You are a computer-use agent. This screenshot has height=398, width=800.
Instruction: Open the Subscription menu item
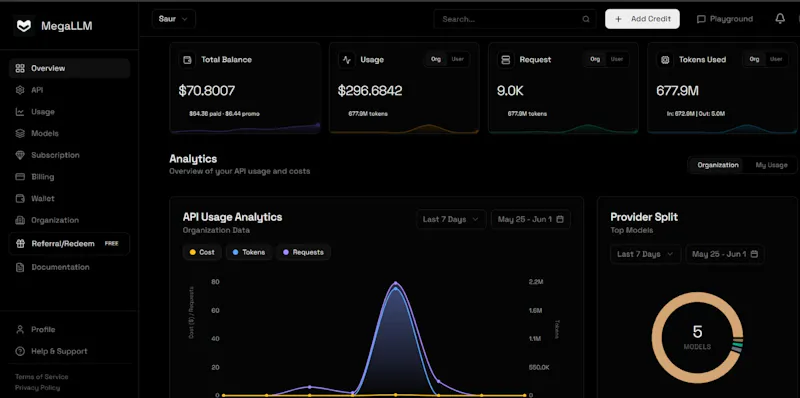[69, 155]
